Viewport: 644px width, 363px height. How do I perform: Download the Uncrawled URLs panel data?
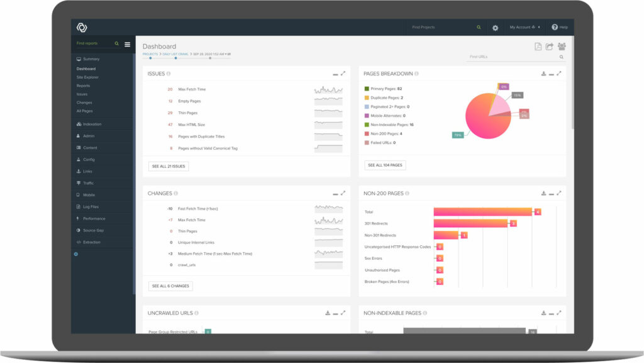pyautogui.click(x=328, y=313)
